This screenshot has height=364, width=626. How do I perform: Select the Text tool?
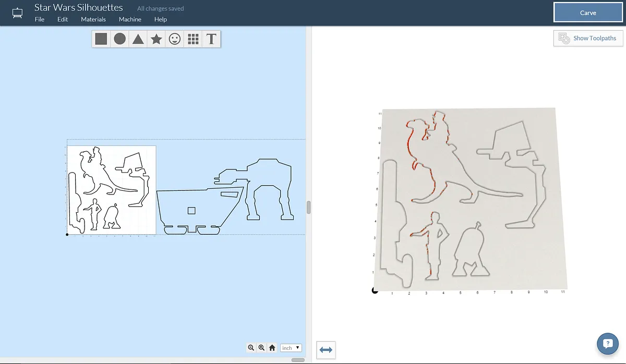(x=211, y=39)
